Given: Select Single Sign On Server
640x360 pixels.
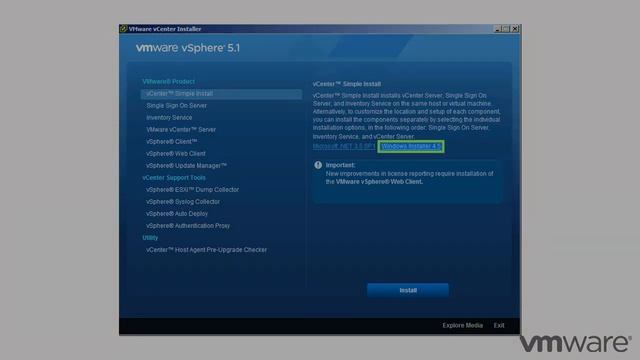Looking at the screenshot, I should (176, 106).
